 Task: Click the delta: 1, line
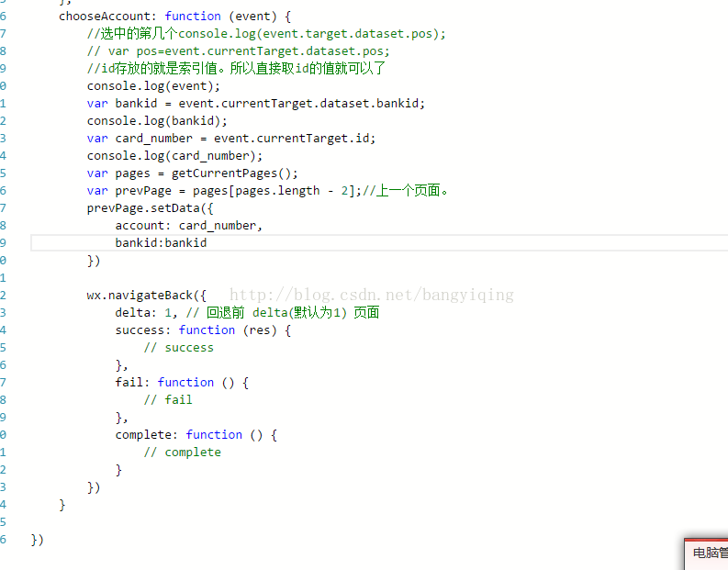(247, 313)
